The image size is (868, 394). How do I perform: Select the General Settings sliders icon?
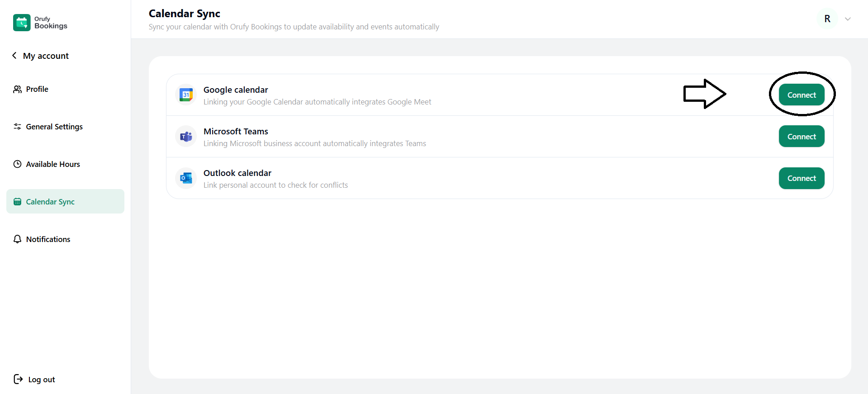[17, 127]
